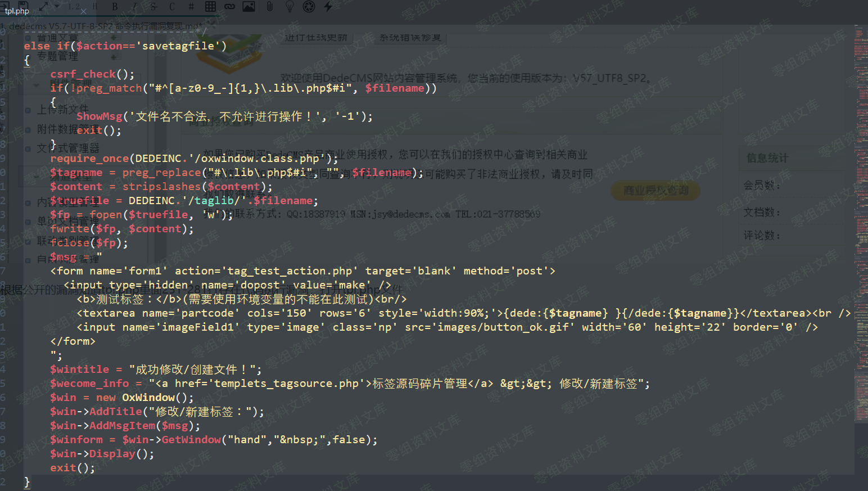The image size is (868, 491).
Task: Insert a table using the grid icon
Action: (210, 6)
